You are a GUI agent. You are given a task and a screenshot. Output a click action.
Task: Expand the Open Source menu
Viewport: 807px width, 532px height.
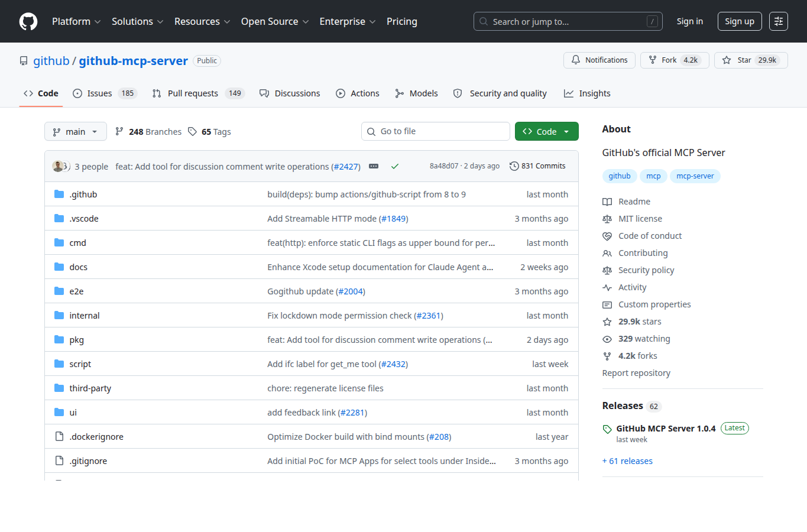[x=275, y=21]
